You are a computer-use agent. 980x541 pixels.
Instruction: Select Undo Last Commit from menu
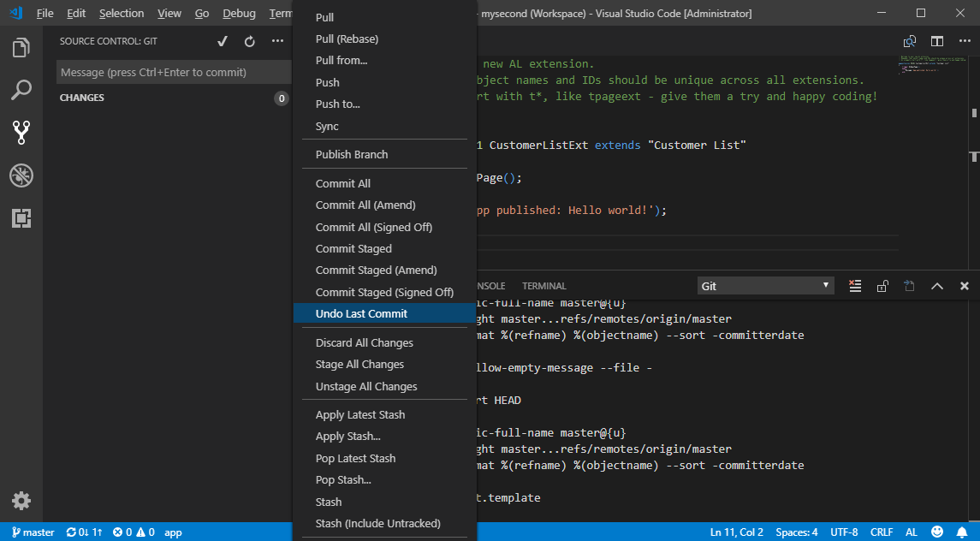tap(361, 314)
